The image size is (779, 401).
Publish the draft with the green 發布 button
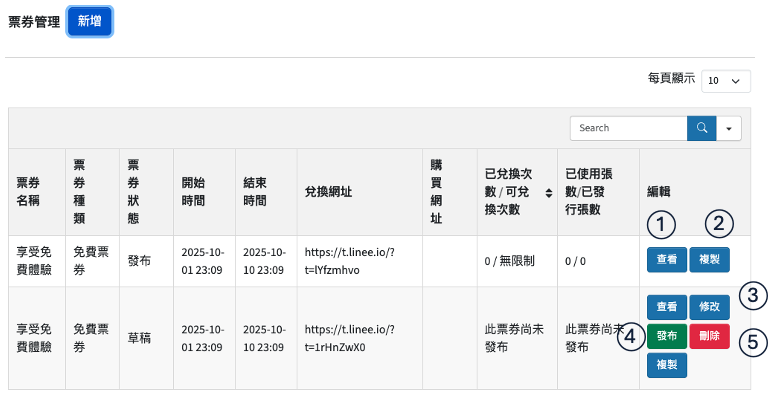(x=666, y=337)
